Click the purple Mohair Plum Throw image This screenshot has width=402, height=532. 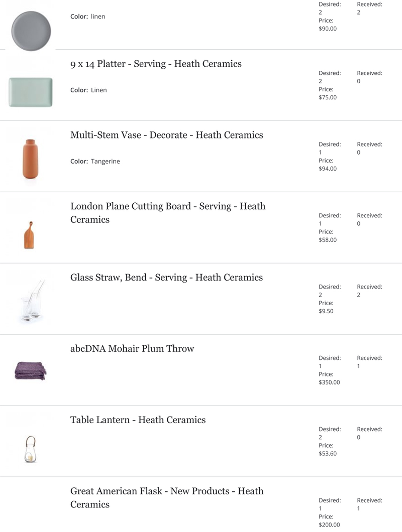(x=31, y=370)
